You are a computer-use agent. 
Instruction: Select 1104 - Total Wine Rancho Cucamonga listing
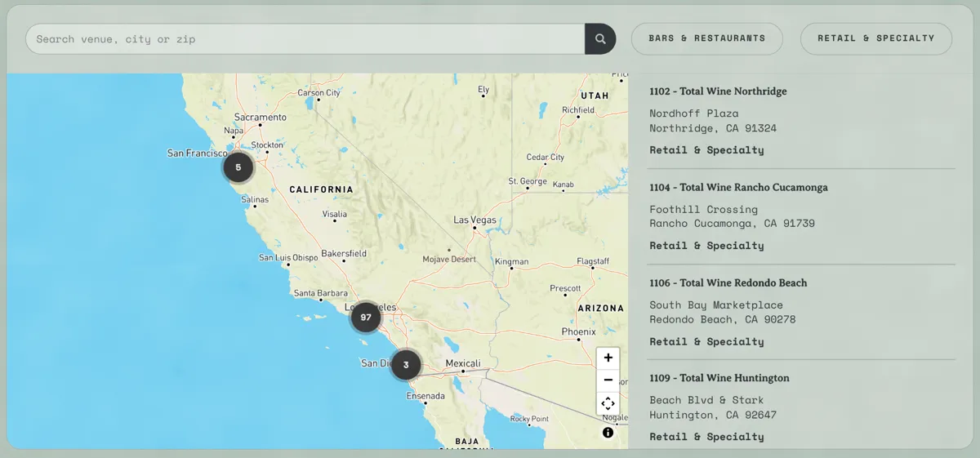point(801,216)
